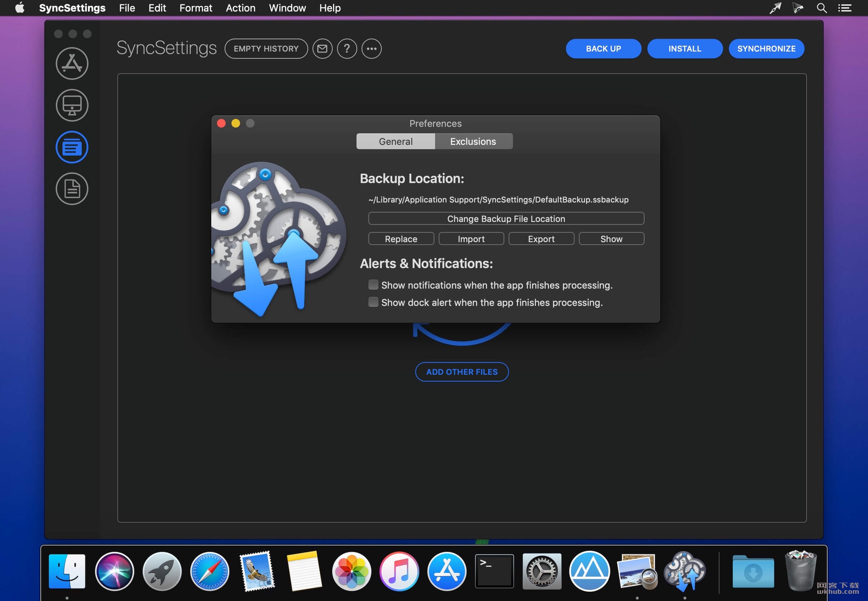Open the document files sidebar icon
The image size is (868, 601).
pyautogui.click(x=72, y=189)
